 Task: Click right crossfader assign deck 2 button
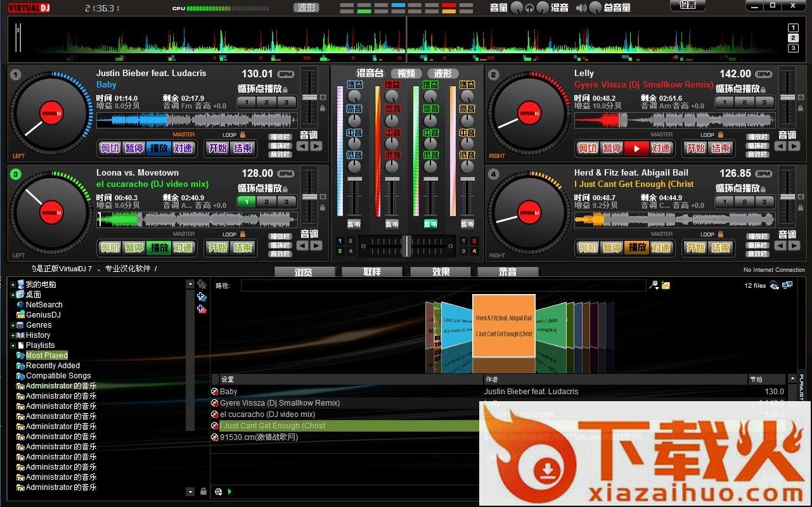(474, 241)
